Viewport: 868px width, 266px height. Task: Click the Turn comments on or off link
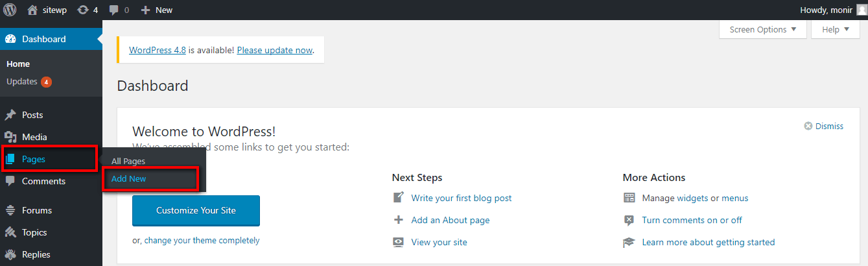coord(692,220)
